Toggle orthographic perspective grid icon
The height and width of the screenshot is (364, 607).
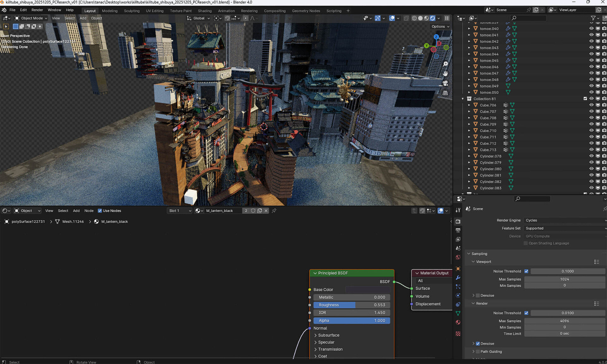click(445, 93)
